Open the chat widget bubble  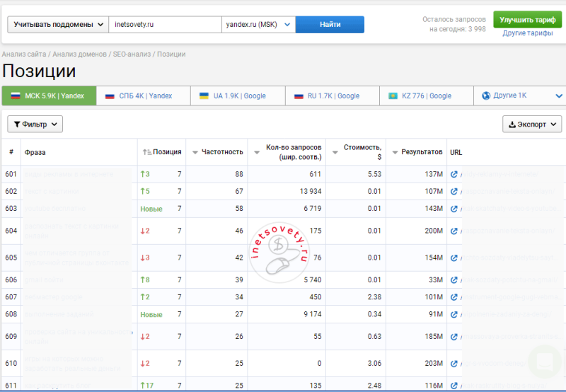(x=545, y=362)
